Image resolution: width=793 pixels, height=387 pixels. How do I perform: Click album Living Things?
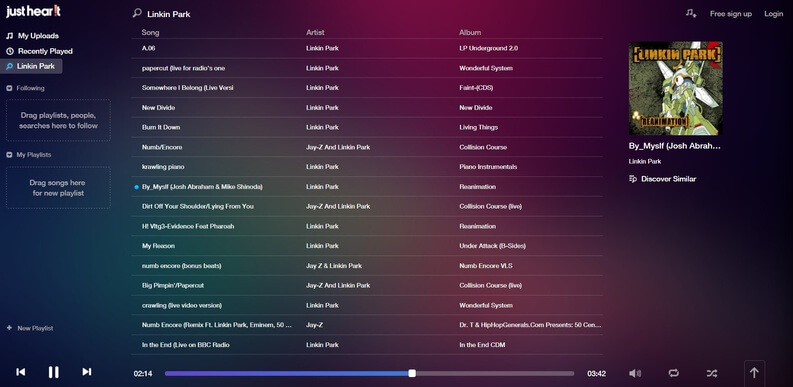click(478, 127)
